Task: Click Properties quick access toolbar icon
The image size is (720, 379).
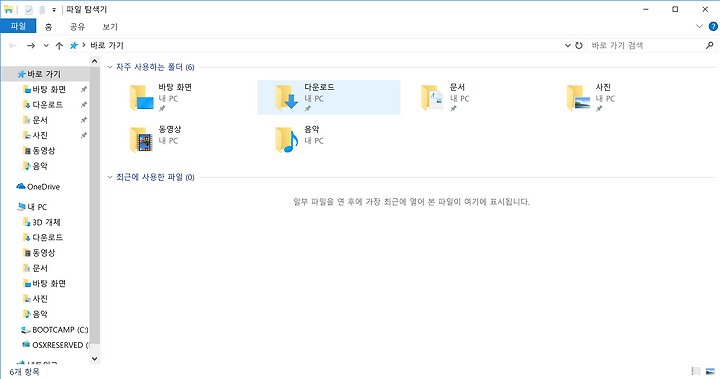Action: 28,9
